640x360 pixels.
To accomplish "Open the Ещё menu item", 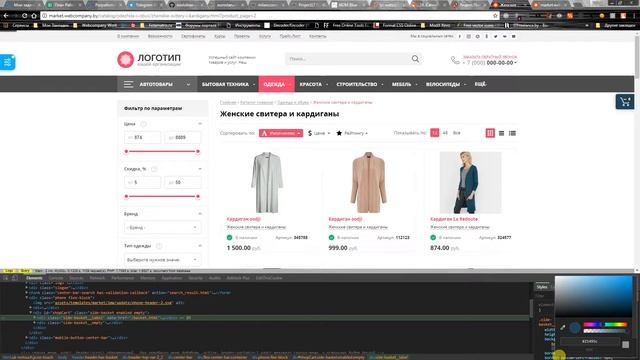I will point(480,84).
